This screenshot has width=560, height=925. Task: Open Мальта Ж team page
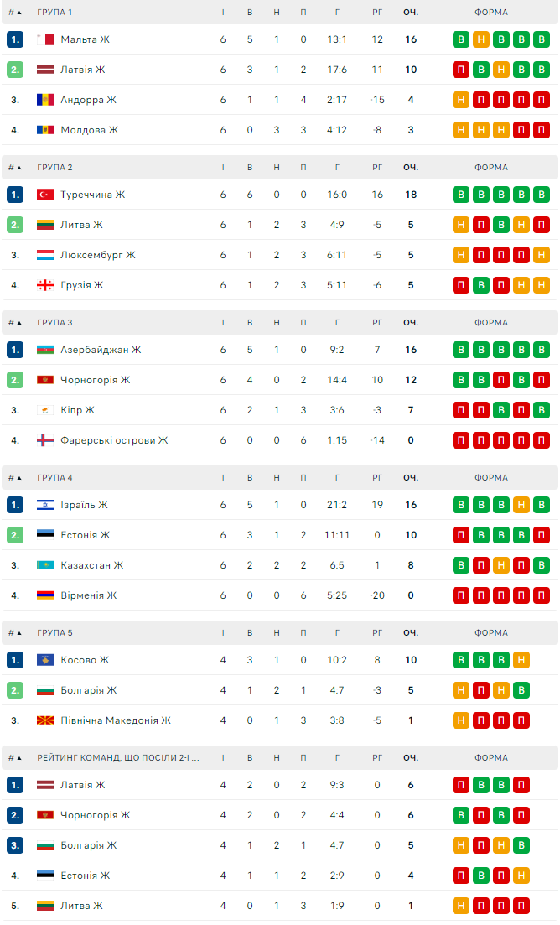point(85,39)
